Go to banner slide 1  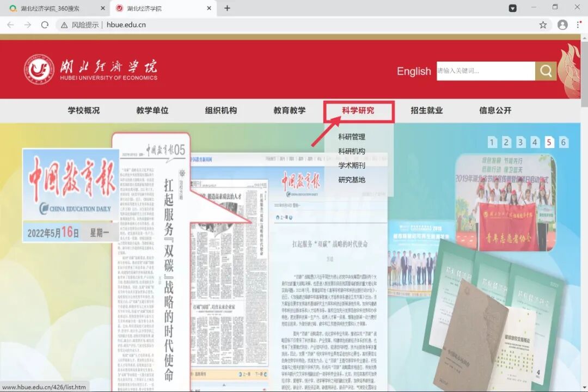pyautogui.click(x=492, y=142)
